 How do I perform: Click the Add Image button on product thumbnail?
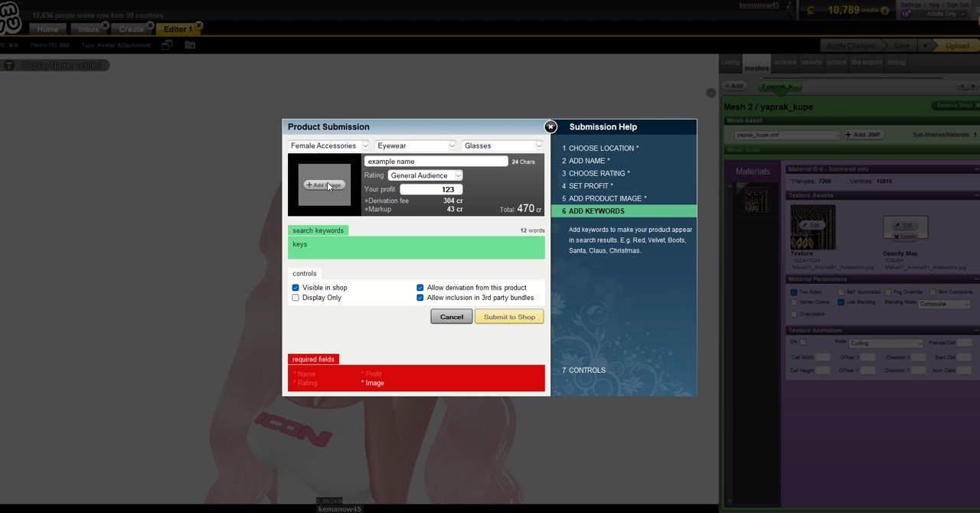(325, 185)
